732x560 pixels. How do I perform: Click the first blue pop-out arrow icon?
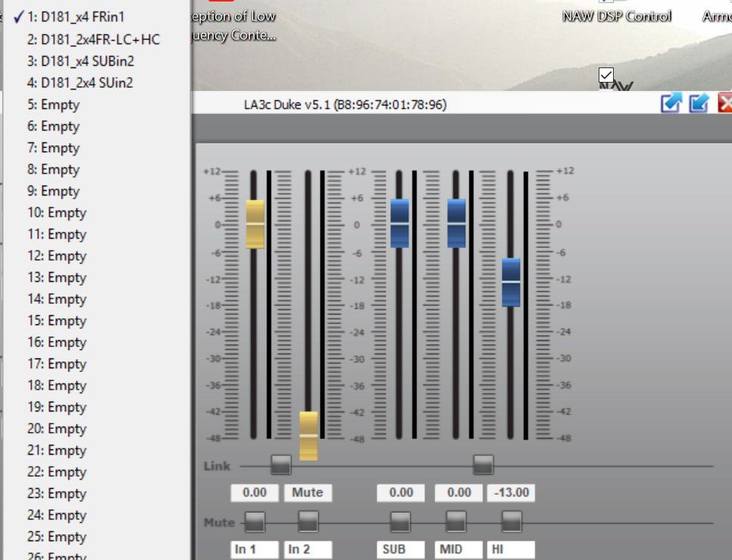click(671, 102)
